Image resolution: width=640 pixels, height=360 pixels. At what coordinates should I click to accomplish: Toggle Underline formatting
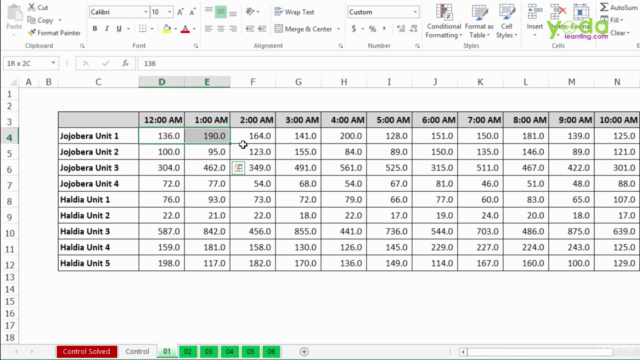tap(119, 29)
